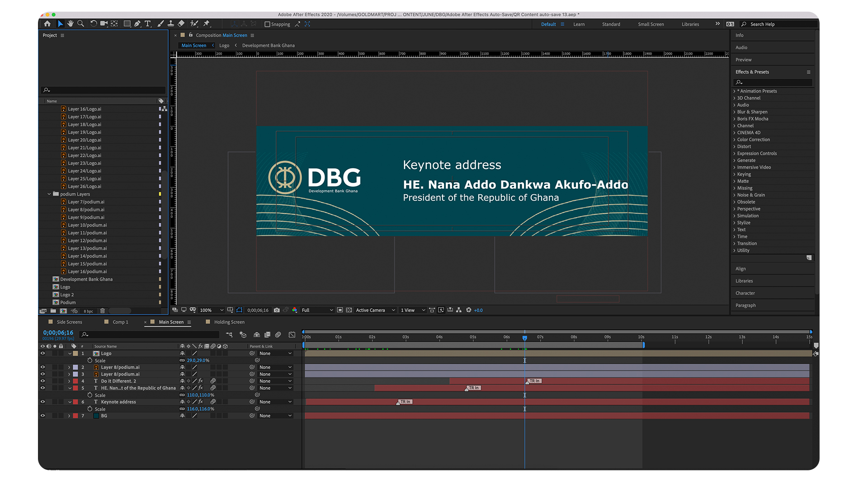Viewport: 868px width, 488px height.
Task: Click the tan label color swatch of Logo layer
Action: [75, 354]
